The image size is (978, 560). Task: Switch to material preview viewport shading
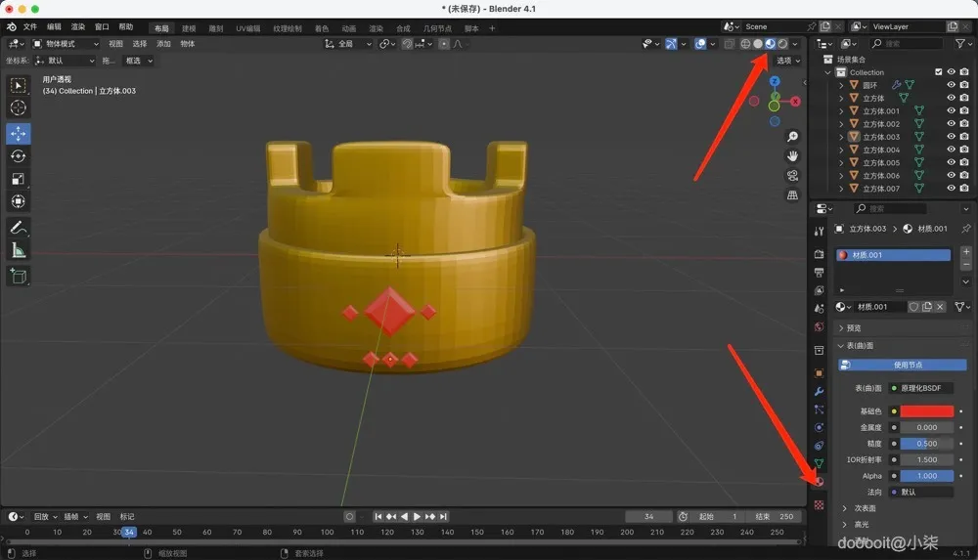[771, 44]
